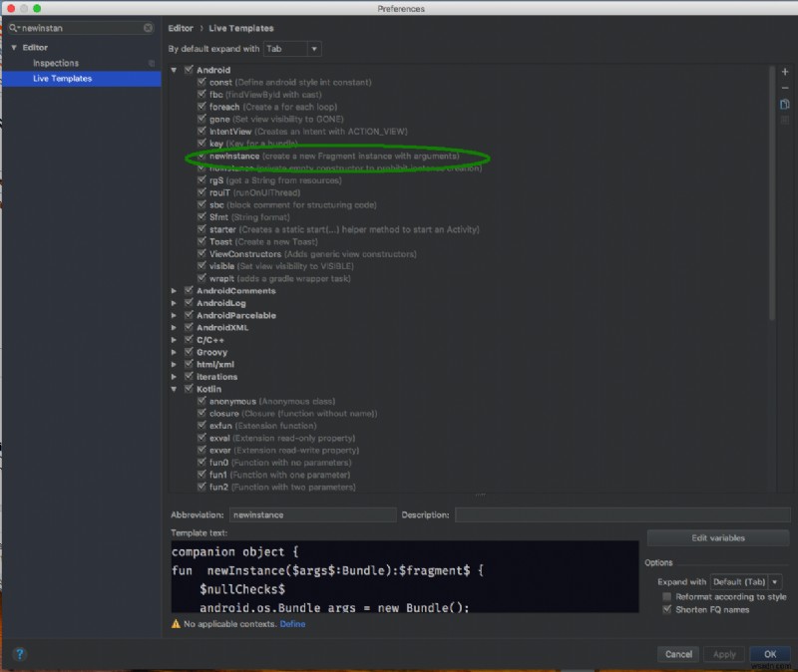The height and width of the screenshot is (672, 798).
Task: Open the Editor breadcrumb item
Action: 180,28
